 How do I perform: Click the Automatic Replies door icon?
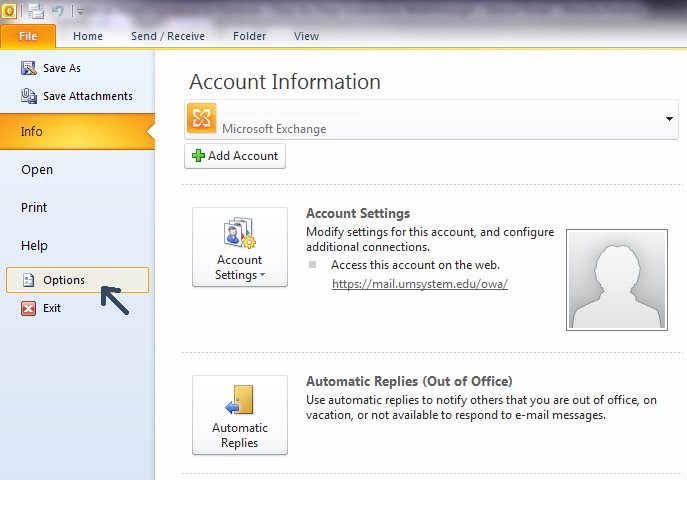click(x=240, y=399)
